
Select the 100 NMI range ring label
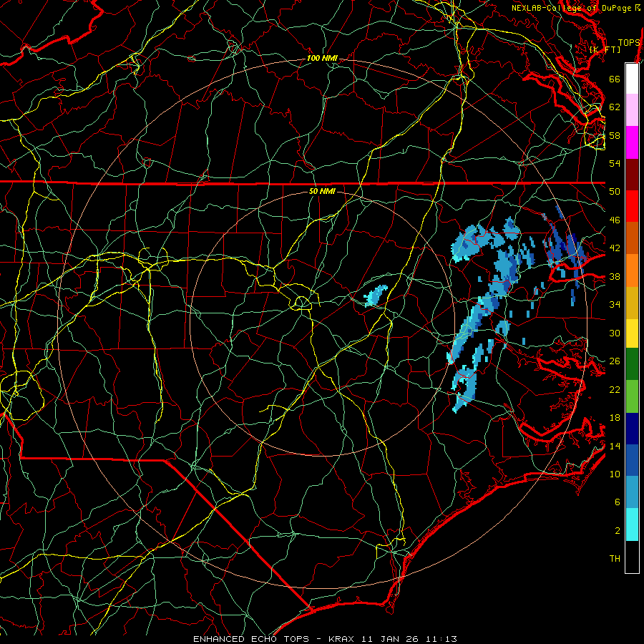click(322, 59)
